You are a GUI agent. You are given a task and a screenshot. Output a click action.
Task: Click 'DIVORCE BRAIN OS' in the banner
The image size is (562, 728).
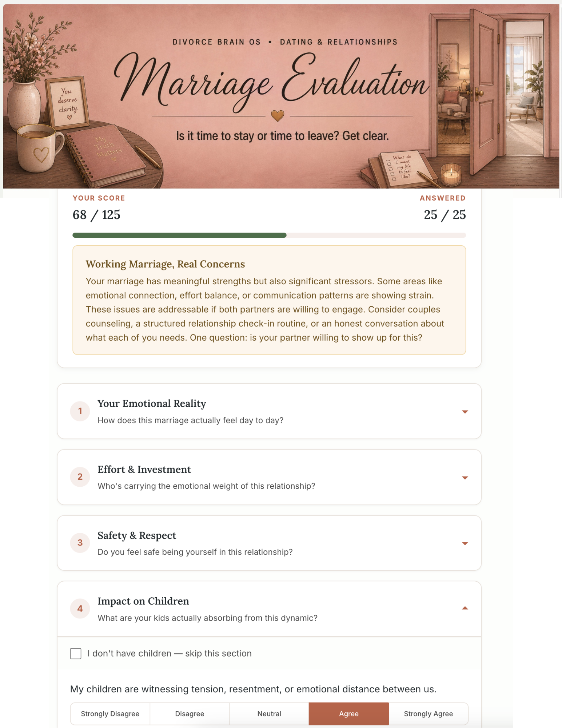pyautogui.click(x=217, y=42)
